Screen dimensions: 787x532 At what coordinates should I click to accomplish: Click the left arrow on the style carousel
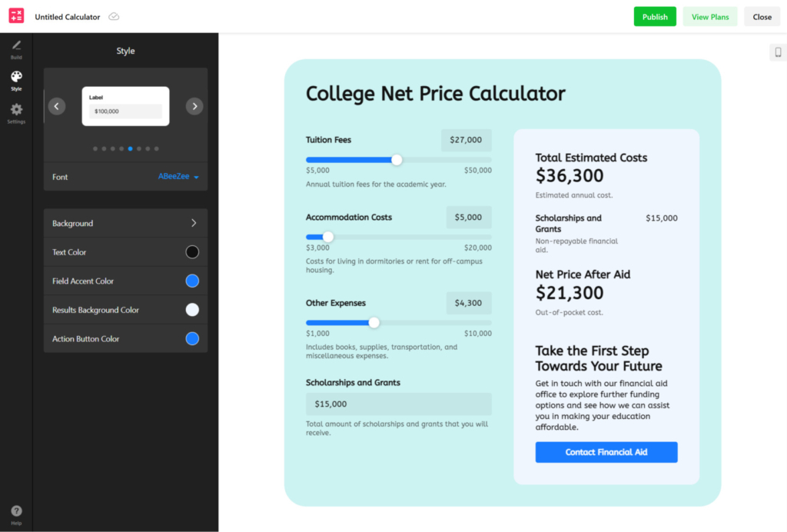click(x=57, y=106)
